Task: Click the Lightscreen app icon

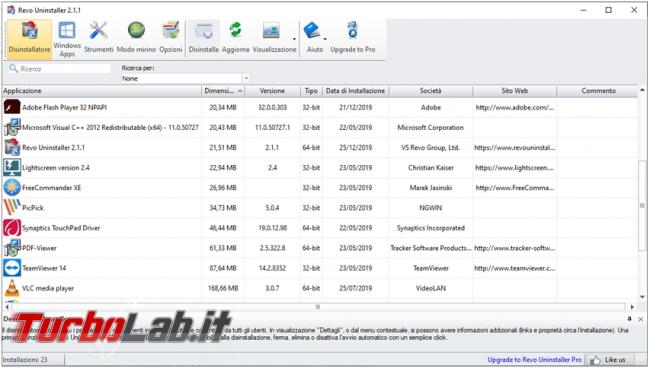Action: pyautogui.click(x=12, y=167)
